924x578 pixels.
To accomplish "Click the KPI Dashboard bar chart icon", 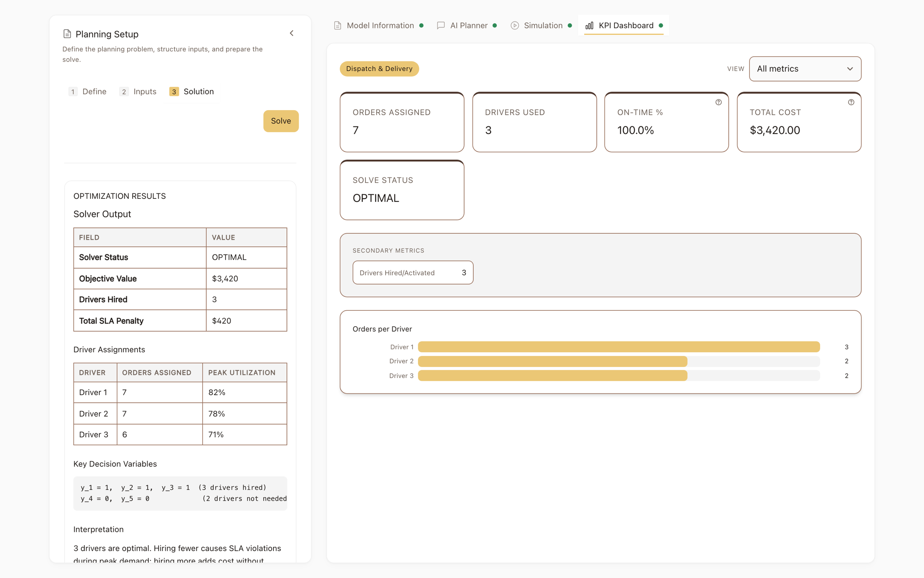I will [x=589, y=26].
